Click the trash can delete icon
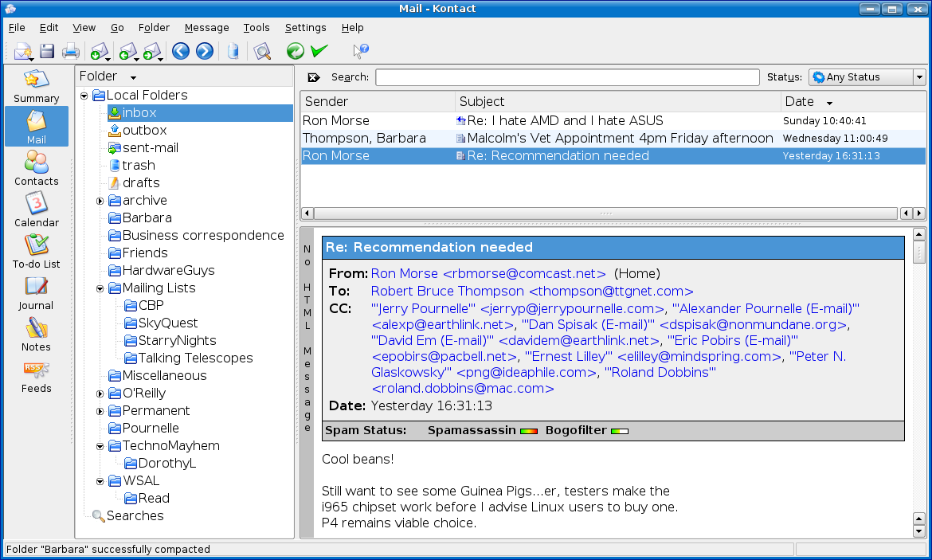Screen dimensions: 932x560 click(x=233, y=52)
